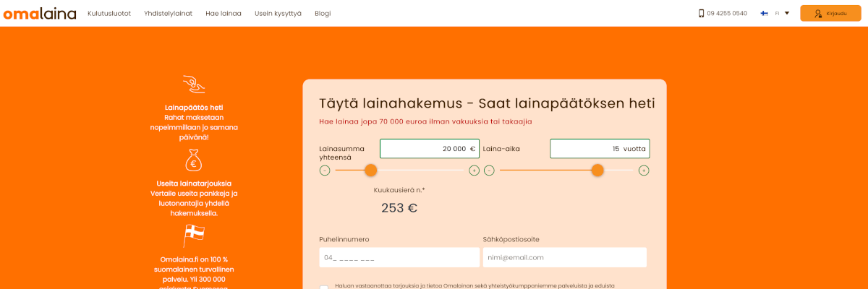This screenshot has width=868, height=289.
Task: Expand the FI language dropdown arrow
Action: point(787,13)
